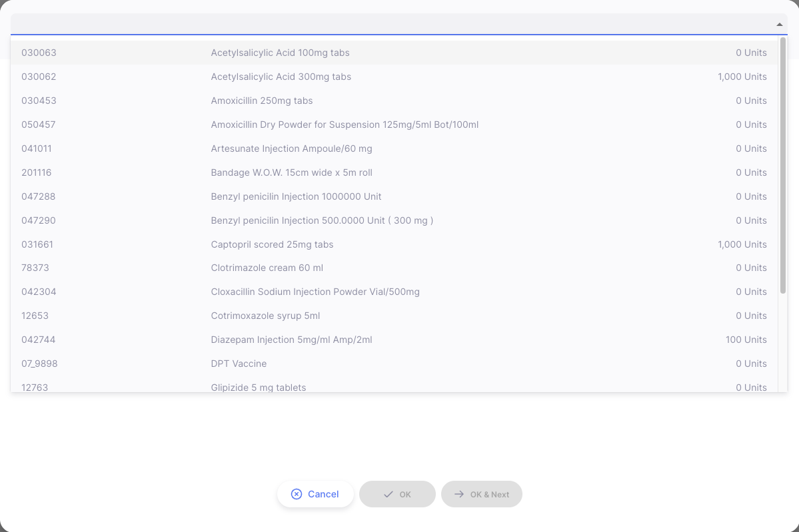This screenshot has height=532, width=799.
Task: Click the dropdown list scrollbar
Action: (x=783, y=165)
